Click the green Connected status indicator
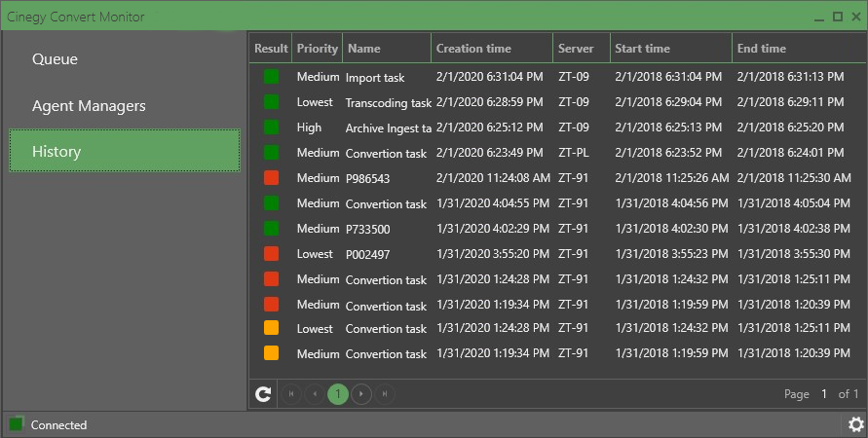The height and width of the screenshot is (438, 868). (x=16, y=424)
